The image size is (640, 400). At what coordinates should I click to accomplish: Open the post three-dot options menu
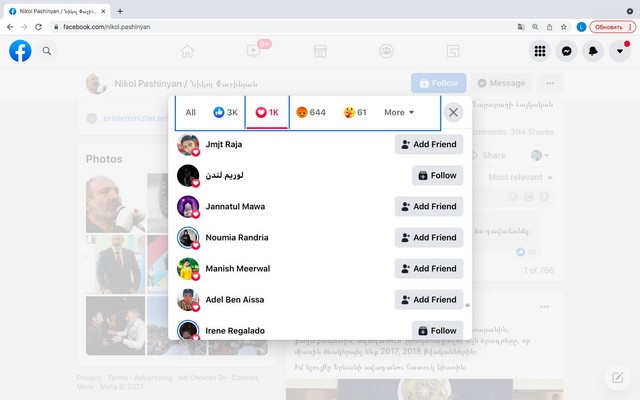pos(544,307)
